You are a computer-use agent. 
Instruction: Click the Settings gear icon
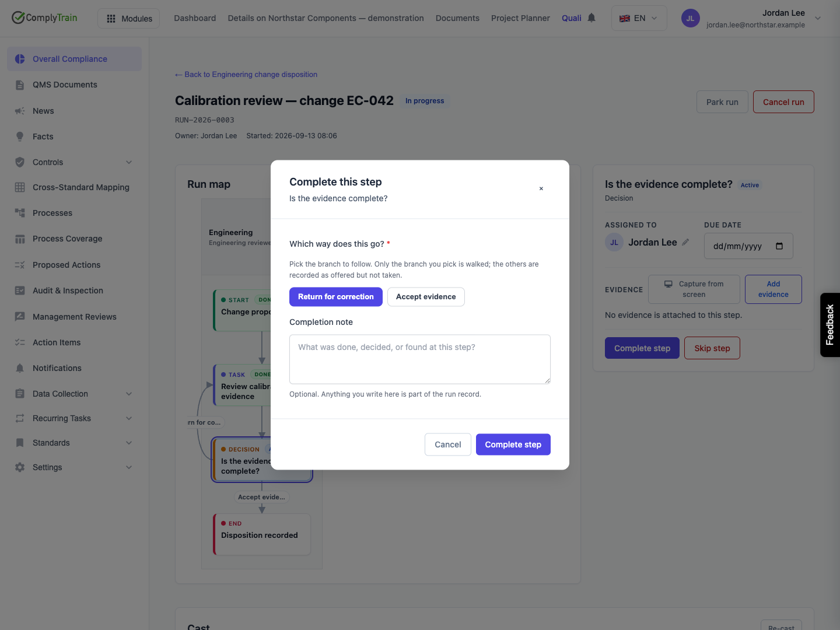pos(20,467)
